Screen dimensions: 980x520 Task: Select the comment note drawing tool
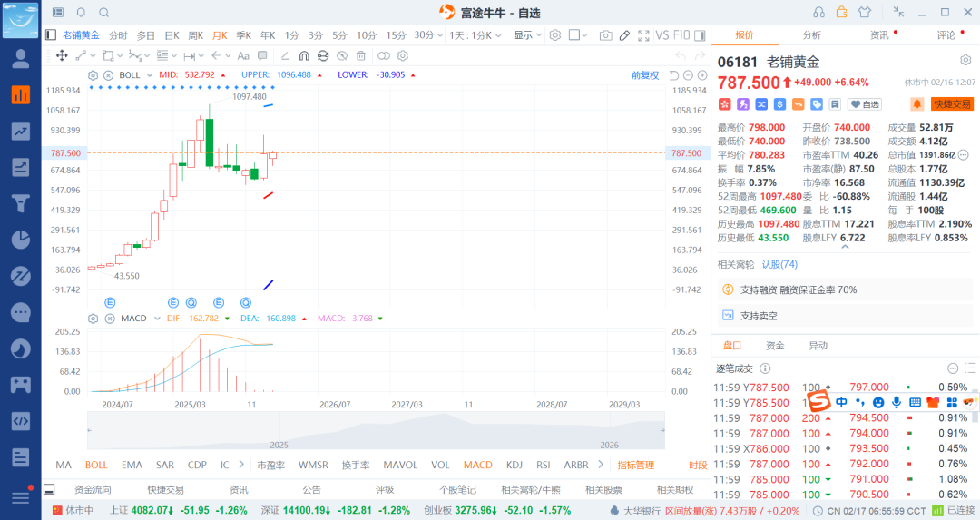(262, 55)
